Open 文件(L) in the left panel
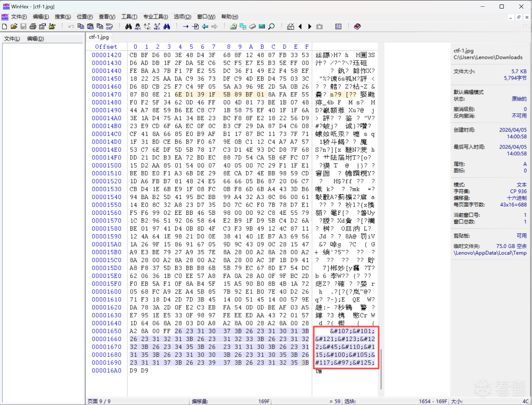 click(12, 39)
